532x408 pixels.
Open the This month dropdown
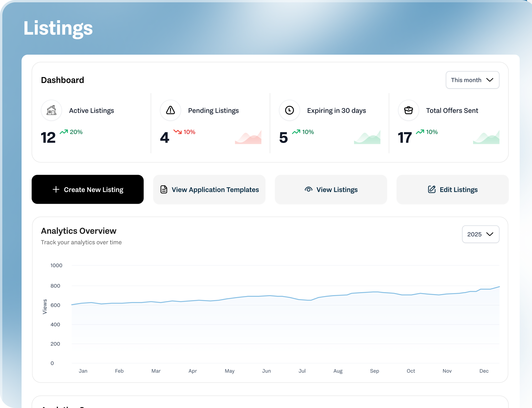pos(473,80)
